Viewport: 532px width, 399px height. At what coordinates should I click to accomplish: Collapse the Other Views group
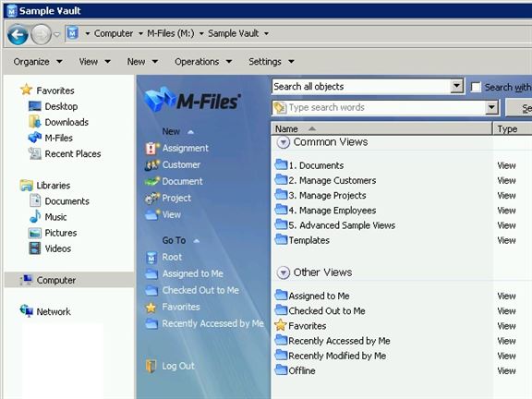[283, 272]
